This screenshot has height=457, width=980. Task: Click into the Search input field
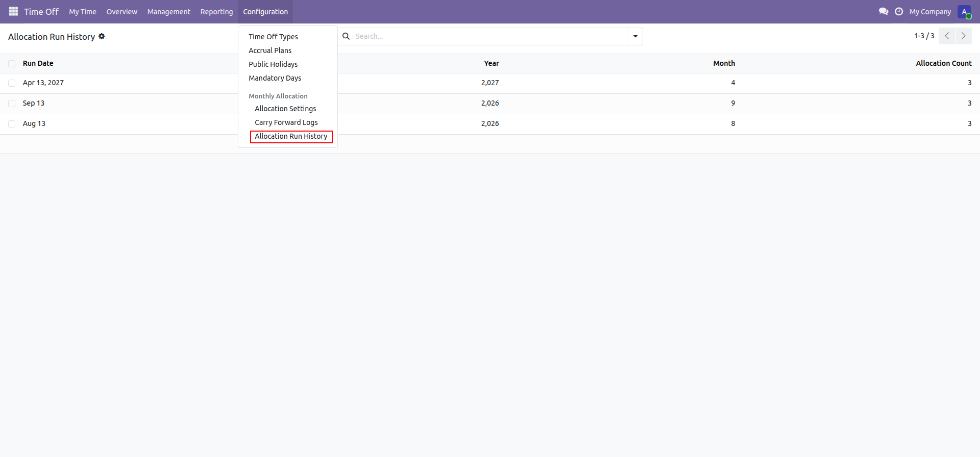pyautogui.click(x=490, y=36)
